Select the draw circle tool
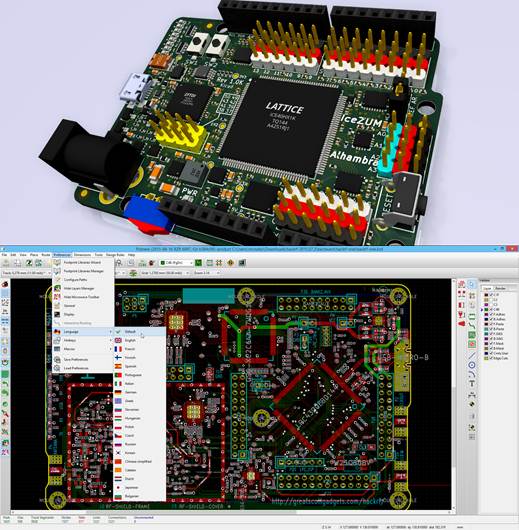Image resolution: width=519 pixels, height=530 pixels. pyautogui.click(x=472, y=365)
